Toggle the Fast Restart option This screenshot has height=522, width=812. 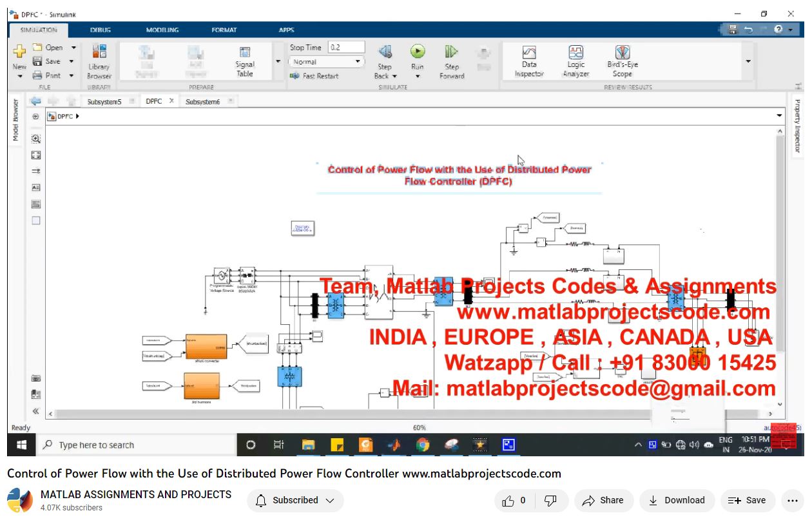(314, 76)
